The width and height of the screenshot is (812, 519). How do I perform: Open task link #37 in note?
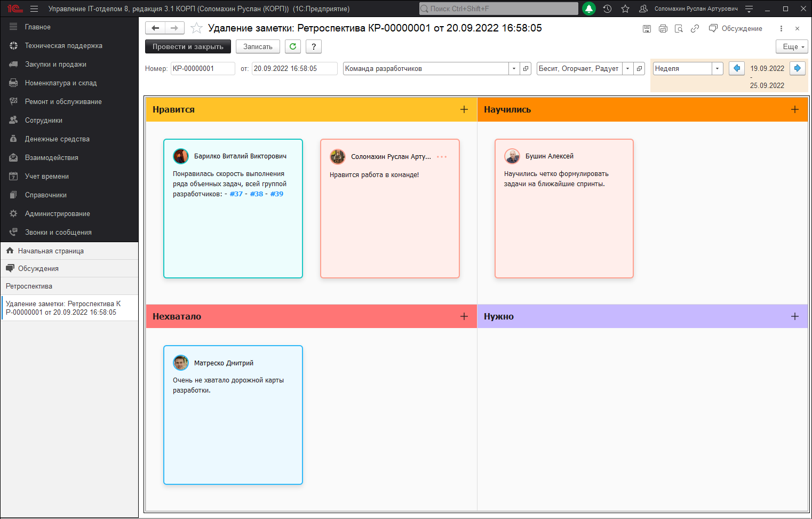pos(236,194)
